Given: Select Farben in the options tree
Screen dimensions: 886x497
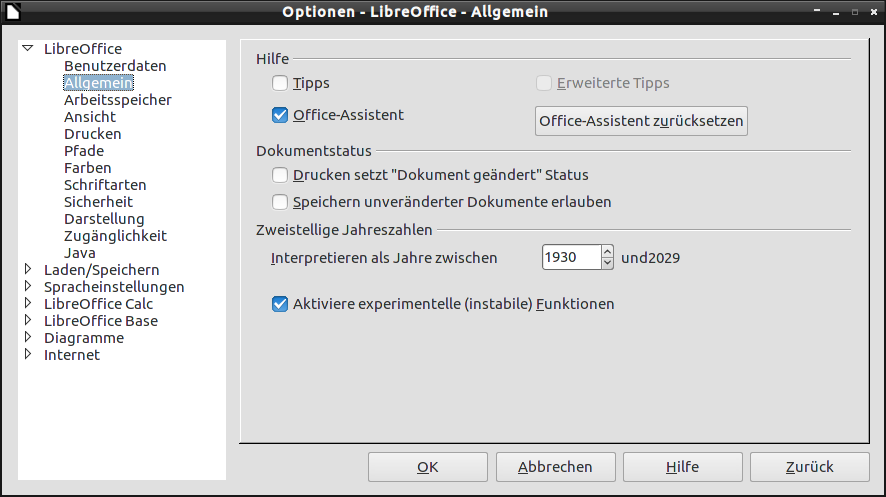Looking at the screenshot, I should point(88,168).
